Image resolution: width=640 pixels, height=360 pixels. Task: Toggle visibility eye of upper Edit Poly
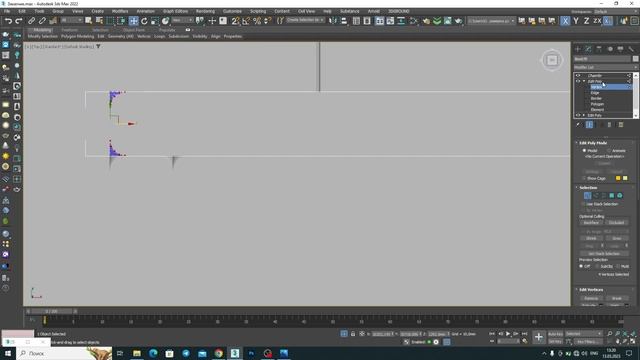[578, 81]
